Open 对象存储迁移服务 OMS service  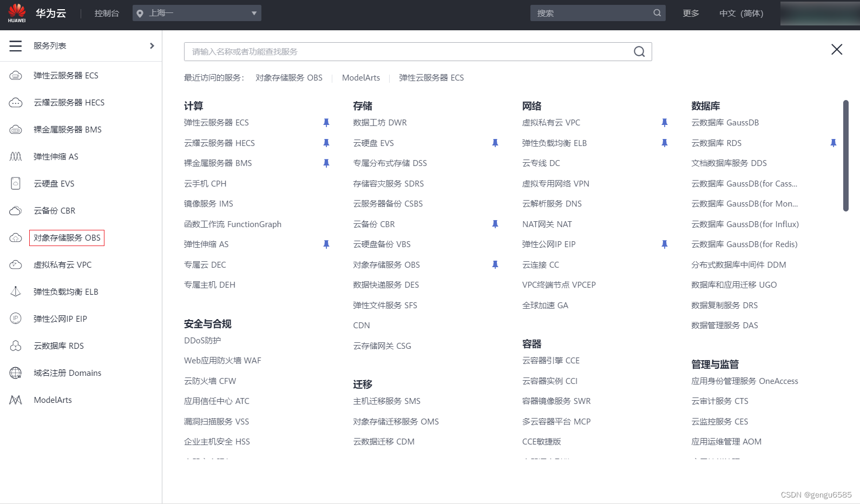click(396, 422)
